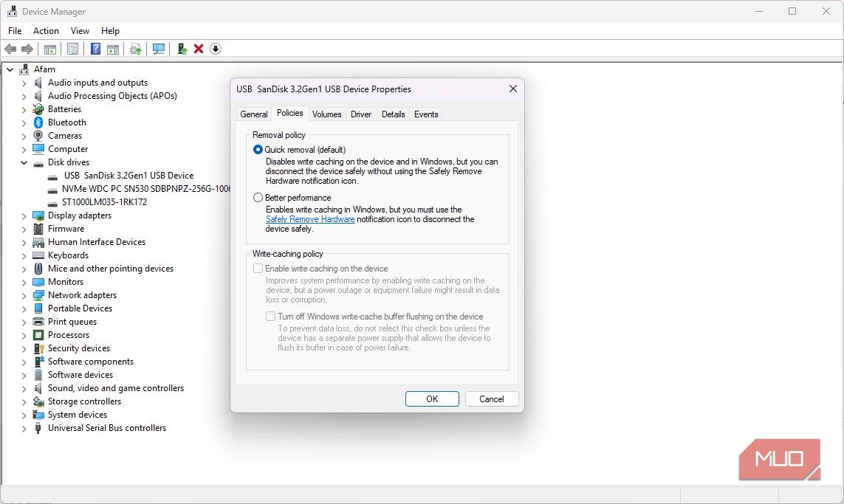Toggle the Show/Hide Action Pane toolbar icon

point(113,49)
